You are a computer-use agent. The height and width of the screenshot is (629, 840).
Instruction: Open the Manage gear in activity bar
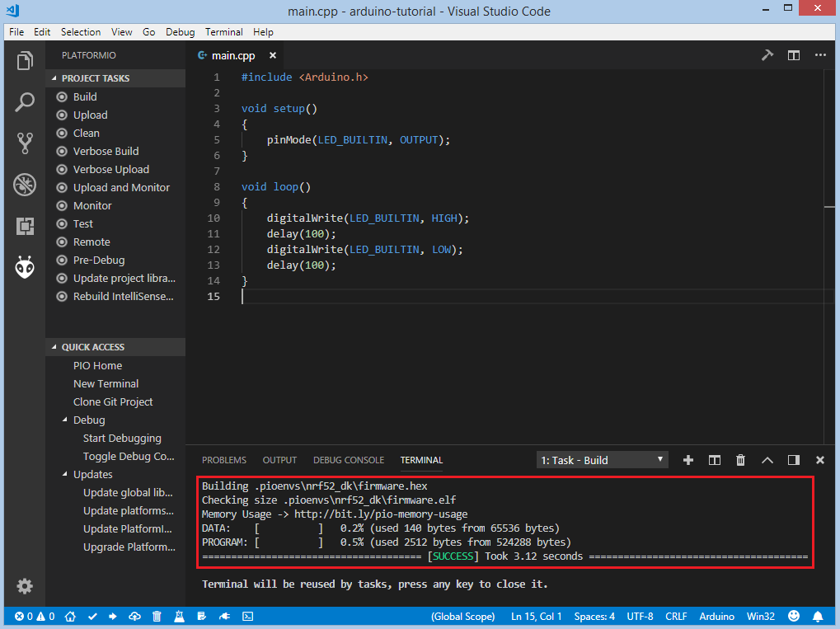point(25,586)
